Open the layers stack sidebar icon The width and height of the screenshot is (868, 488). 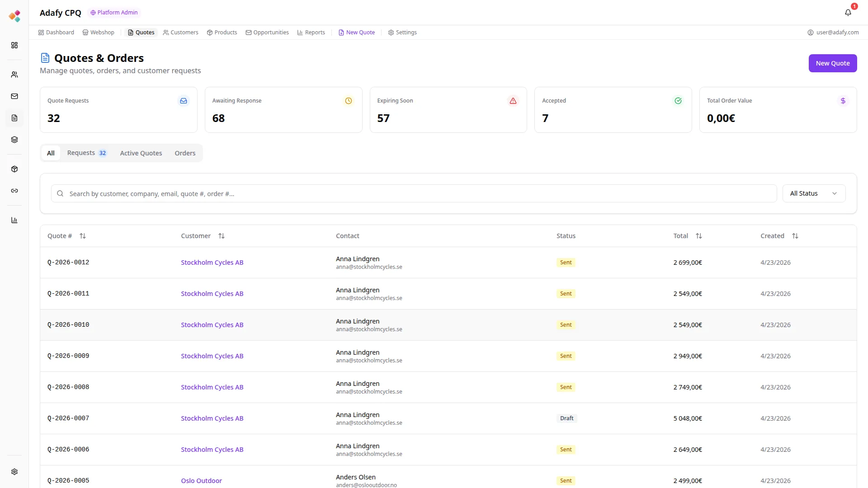(x=14, y=140)
